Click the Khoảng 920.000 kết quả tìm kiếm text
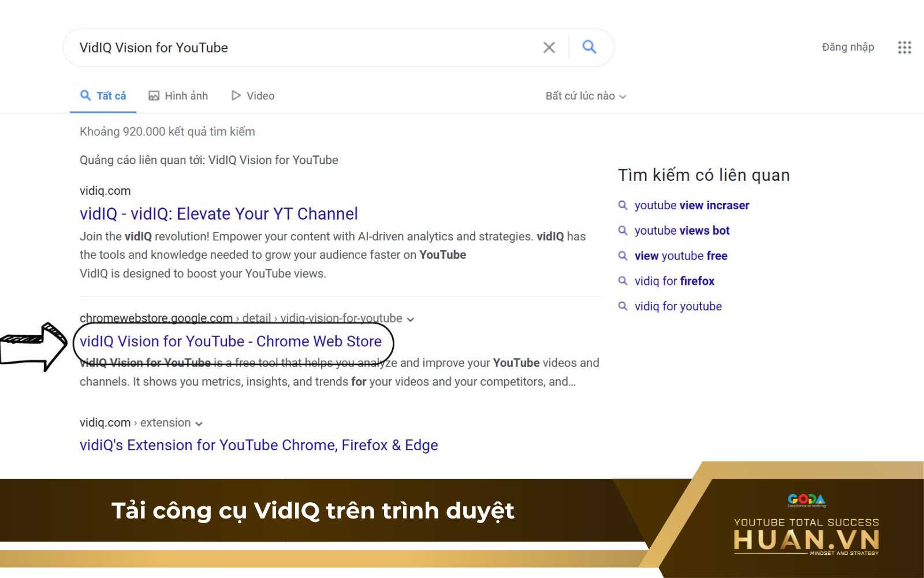This screenshot has width=924, height=578. pos(167,132)
